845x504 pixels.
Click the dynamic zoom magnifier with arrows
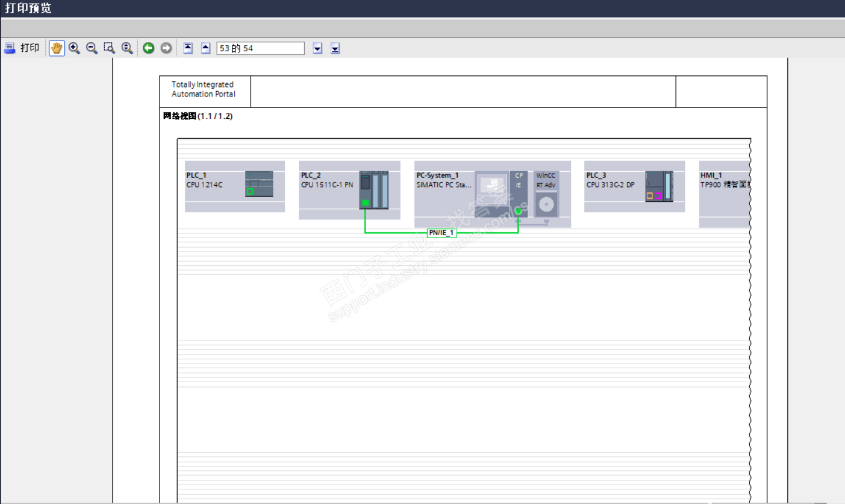point(127,48)
